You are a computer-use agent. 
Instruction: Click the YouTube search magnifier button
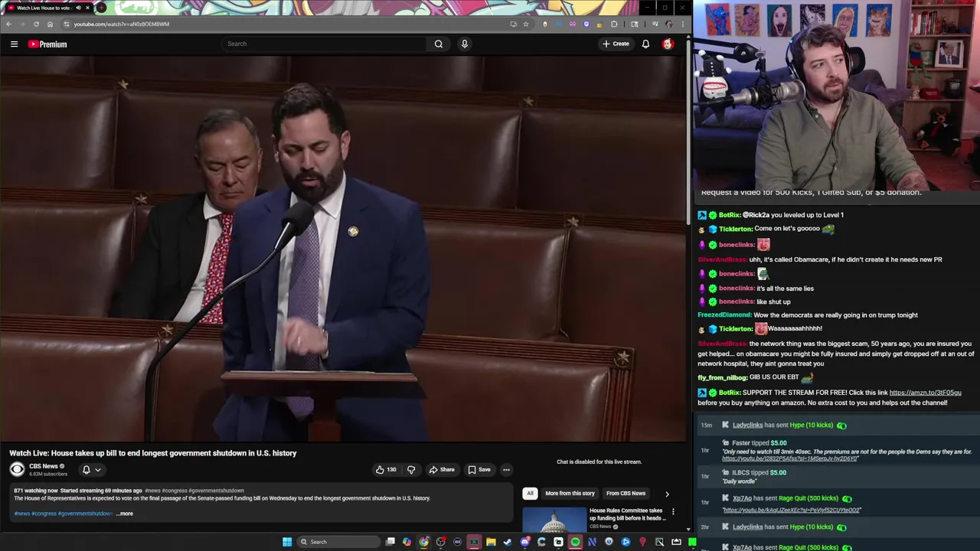pyautogui.click(x=439, y=44)
